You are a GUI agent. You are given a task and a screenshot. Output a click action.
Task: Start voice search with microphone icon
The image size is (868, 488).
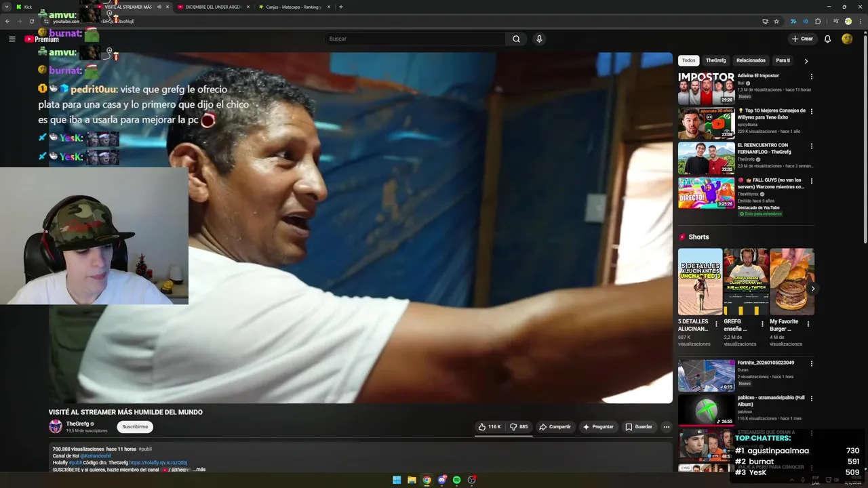point(539,39)
